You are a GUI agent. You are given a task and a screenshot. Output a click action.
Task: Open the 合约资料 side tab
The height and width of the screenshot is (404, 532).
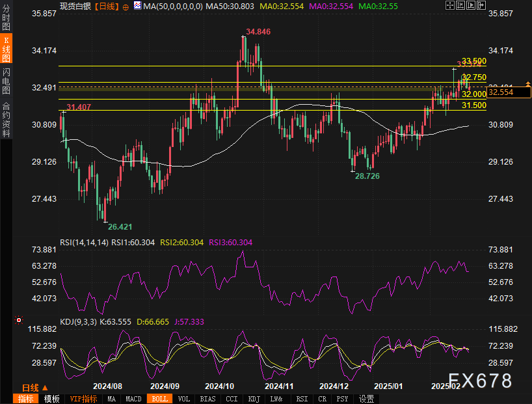(6, 119)
